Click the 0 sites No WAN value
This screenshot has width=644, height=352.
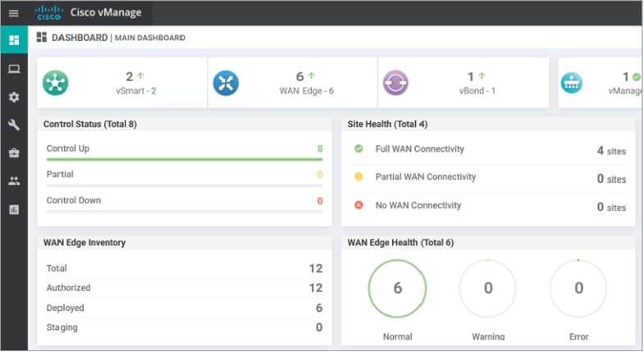click(611, 207)
